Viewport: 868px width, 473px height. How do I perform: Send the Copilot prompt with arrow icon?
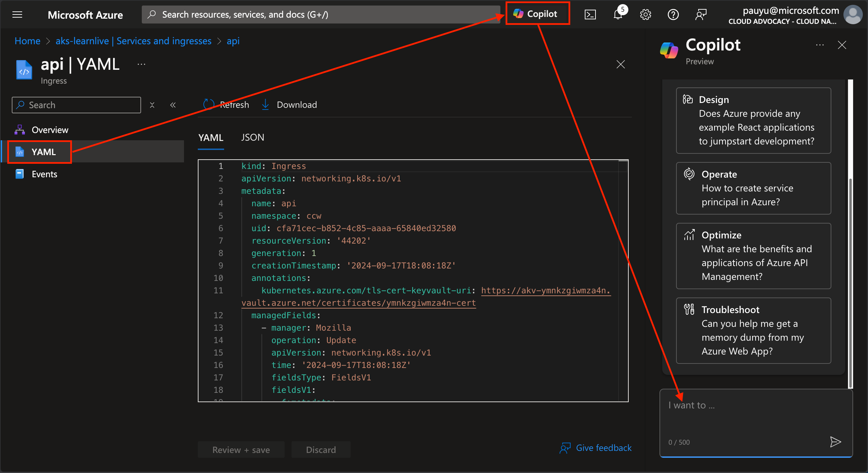point(835,442)
